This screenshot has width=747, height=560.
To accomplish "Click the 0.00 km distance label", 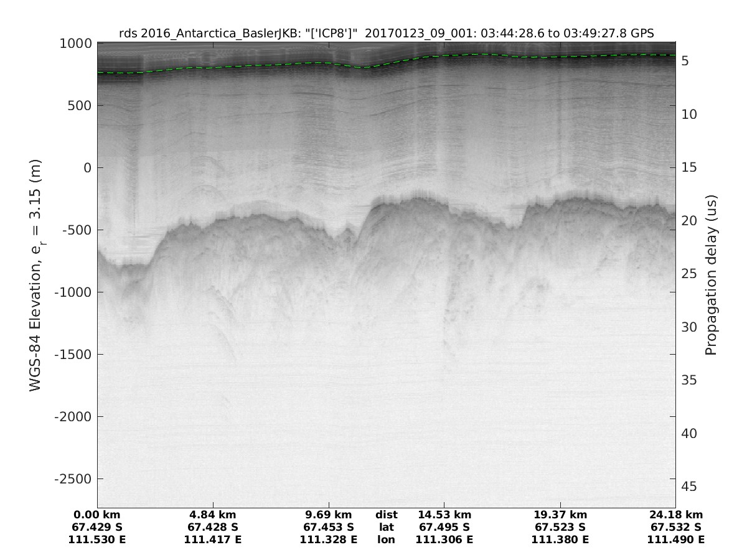I will (x=97, y=515).
